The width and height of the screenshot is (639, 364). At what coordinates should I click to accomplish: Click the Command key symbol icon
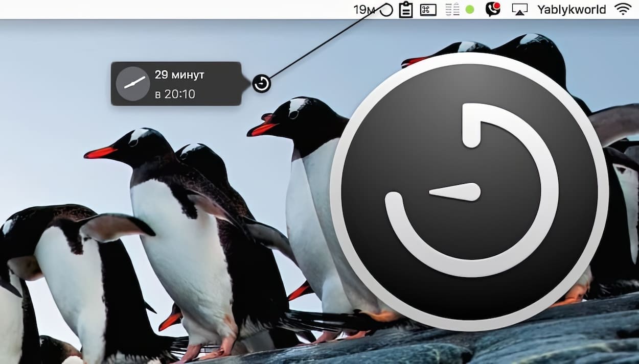click(x=428, y=10)
